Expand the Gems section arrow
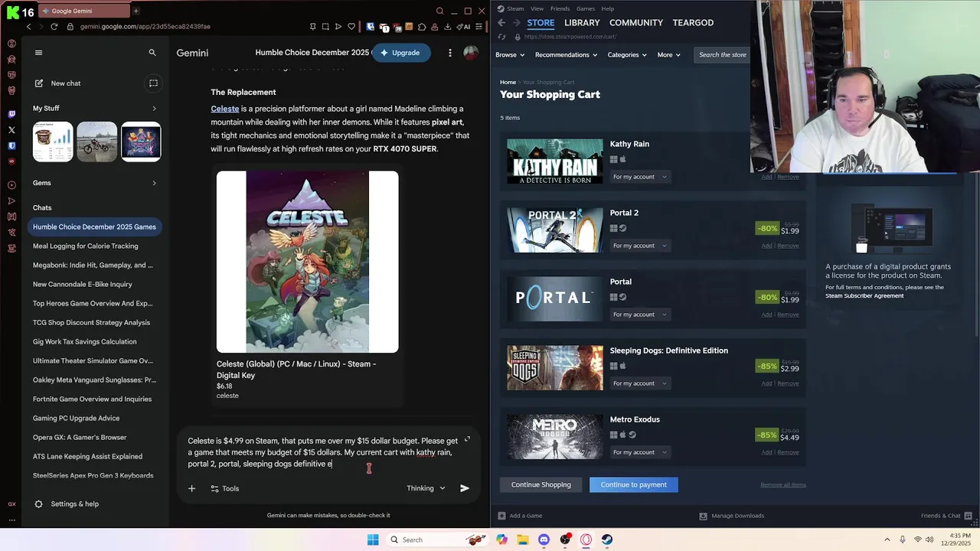Screen dimensions: 980x551 click(x=154, y=183)
